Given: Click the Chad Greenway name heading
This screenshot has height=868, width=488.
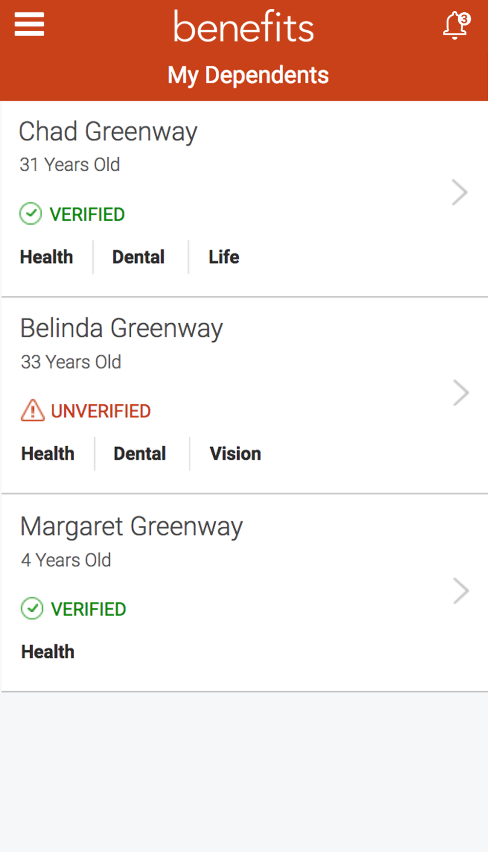Looking at the screenshot, I should tap(108, 132).
